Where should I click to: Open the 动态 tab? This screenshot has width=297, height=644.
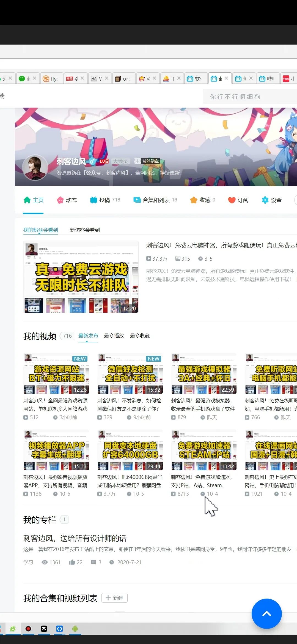pyautogui.click(x=67, y=200)
